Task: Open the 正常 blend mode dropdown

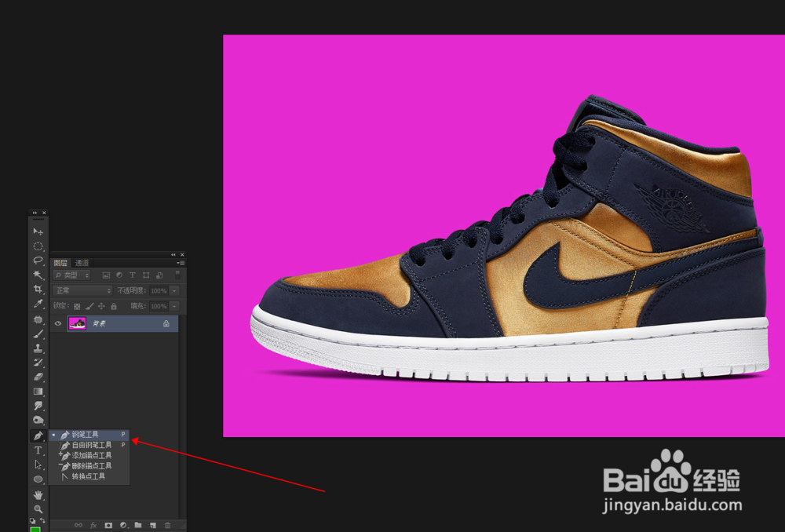Action: coord(82,291)
